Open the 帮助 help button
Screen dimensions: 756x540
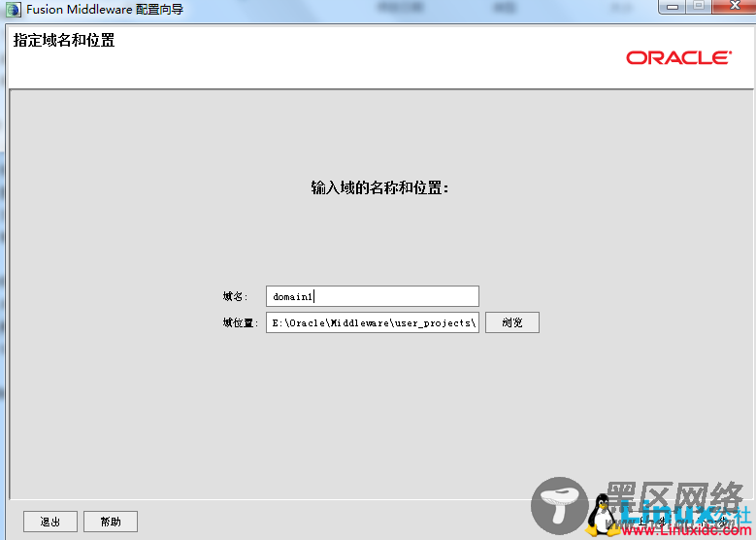tap(111, 522)
